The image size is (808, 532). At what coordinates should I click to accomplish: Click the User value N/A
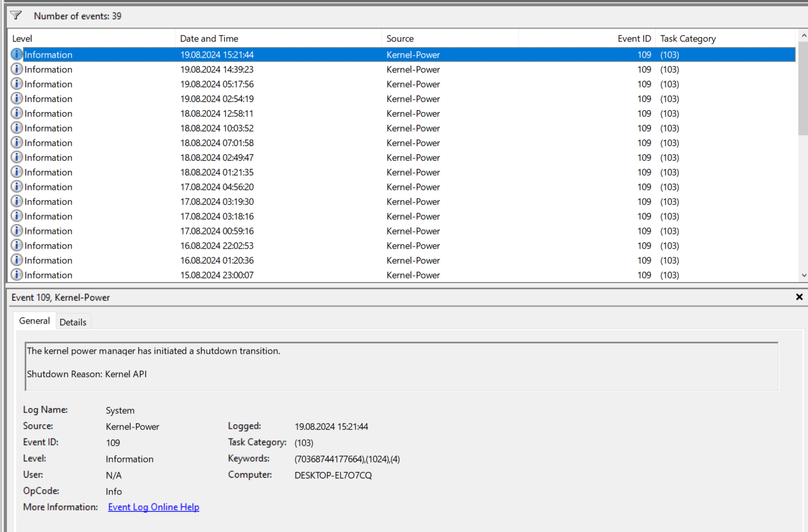point(114,475)
